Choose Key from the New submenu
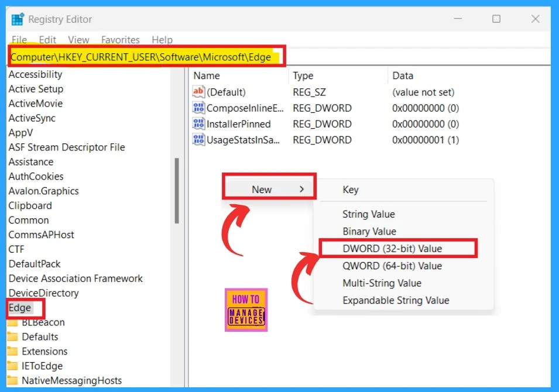The height and width of the screenshot is (392, 559). 351,190
